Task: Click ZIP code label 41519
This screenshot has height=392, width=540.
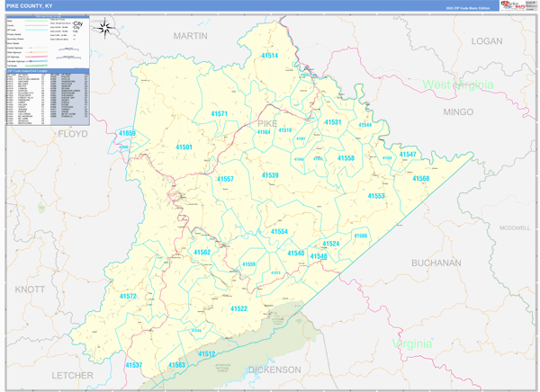Action: 285,130
